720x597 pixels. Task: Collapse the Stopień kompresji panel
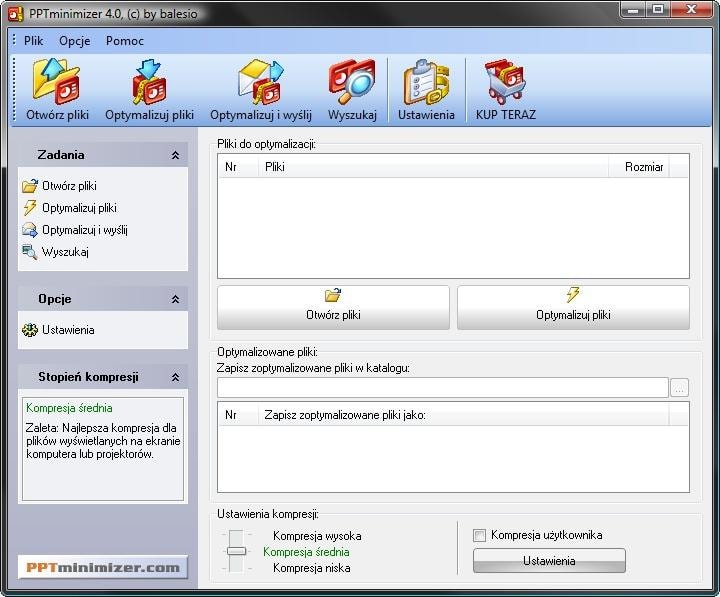[x=175, y=377]
